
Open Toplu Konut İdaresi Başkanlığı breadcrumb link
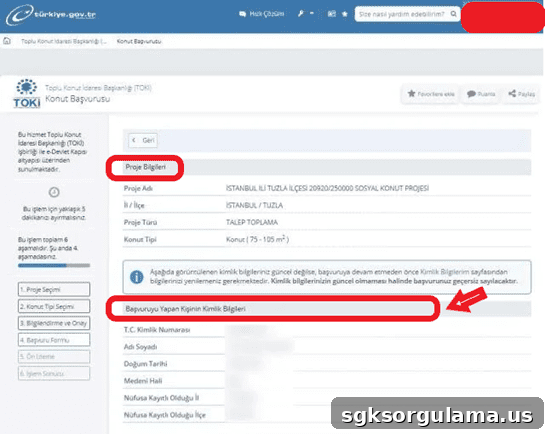tap(64, 41)
